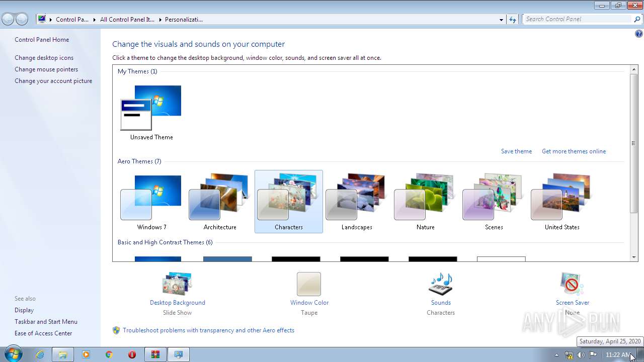Select the Landscapes theme

pos(357,201)
